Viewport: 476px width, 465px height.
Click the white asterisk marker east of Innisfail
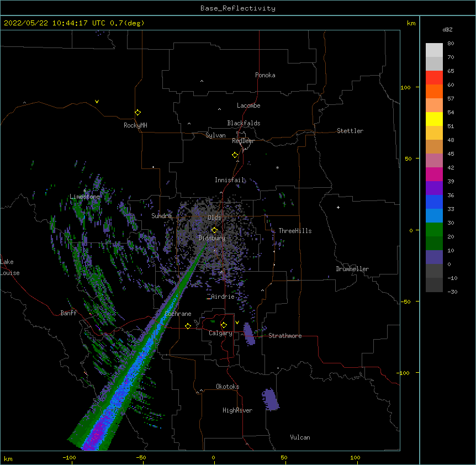[277, 167]
